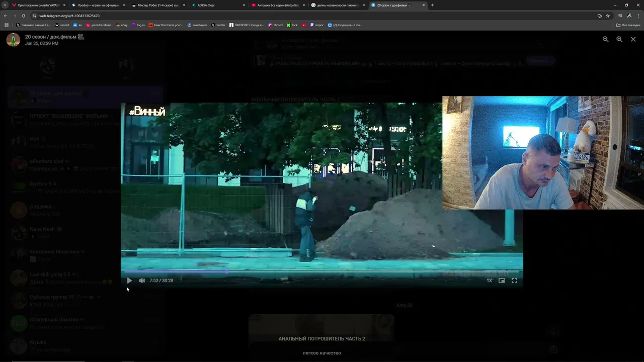Screen dimensions: 644x362
Task: Switch to день независимости пакистана tab
Action: 338,5
